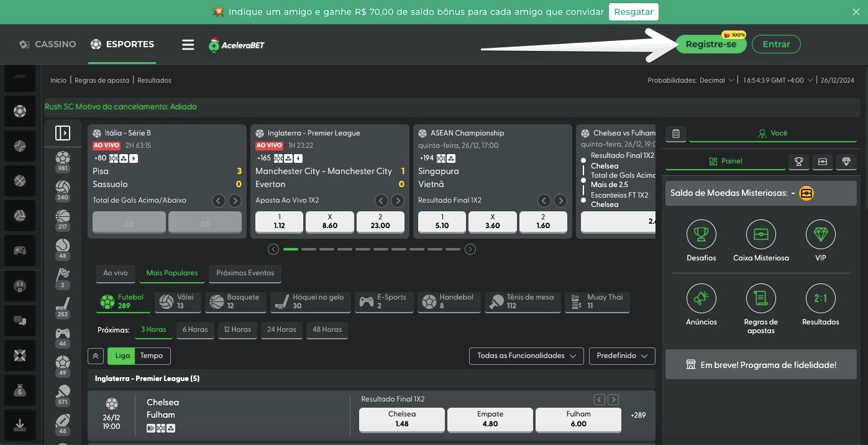Close the promo banner
Screen dimensions: 868x445
point(856,12)
